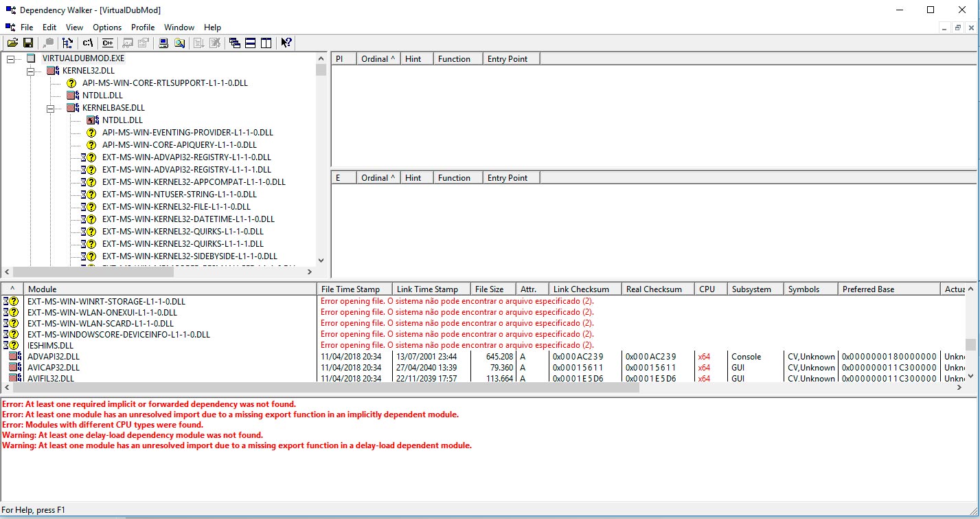
Task: Sort module list by File Size column
Action: coord(493,289)
